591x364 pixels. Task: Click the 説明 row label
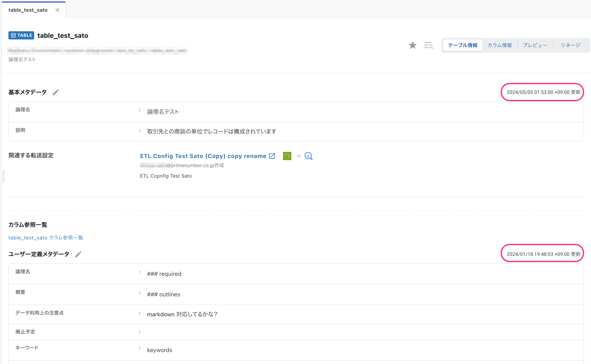[20, 130]
